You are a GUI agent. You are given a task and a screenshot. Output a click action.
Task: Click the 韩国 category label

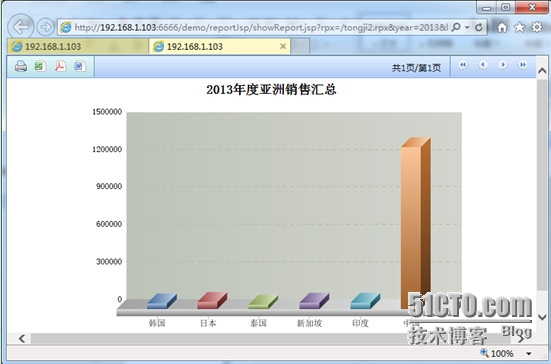coord(157,323)
